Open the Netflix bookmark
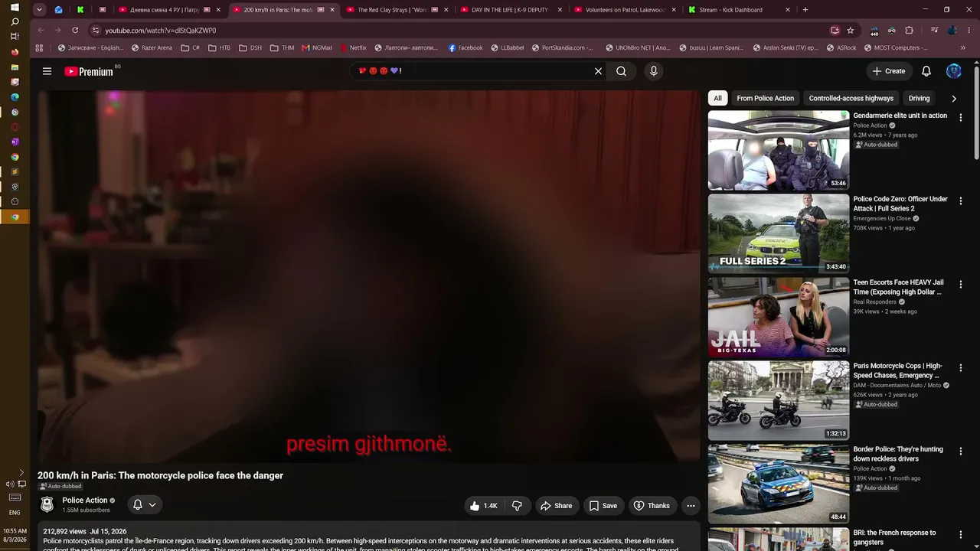980x551 pixels. [x=353, y=47]
